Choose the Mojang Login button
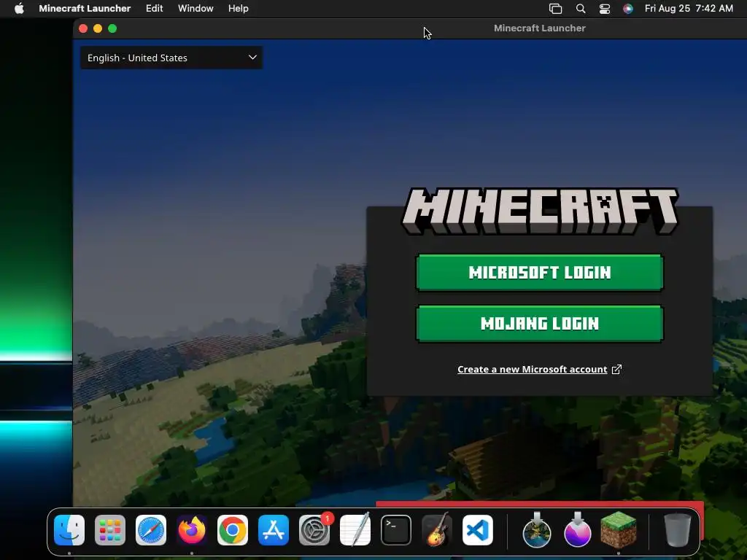This screenshot has height=560, width=747. point(539,324)
